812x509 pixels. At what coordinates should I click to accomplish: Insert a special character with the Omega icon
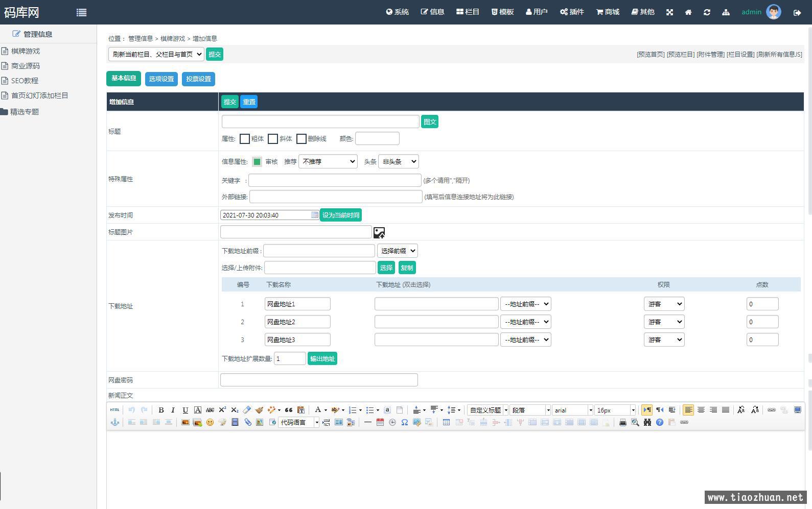point(404,422)
